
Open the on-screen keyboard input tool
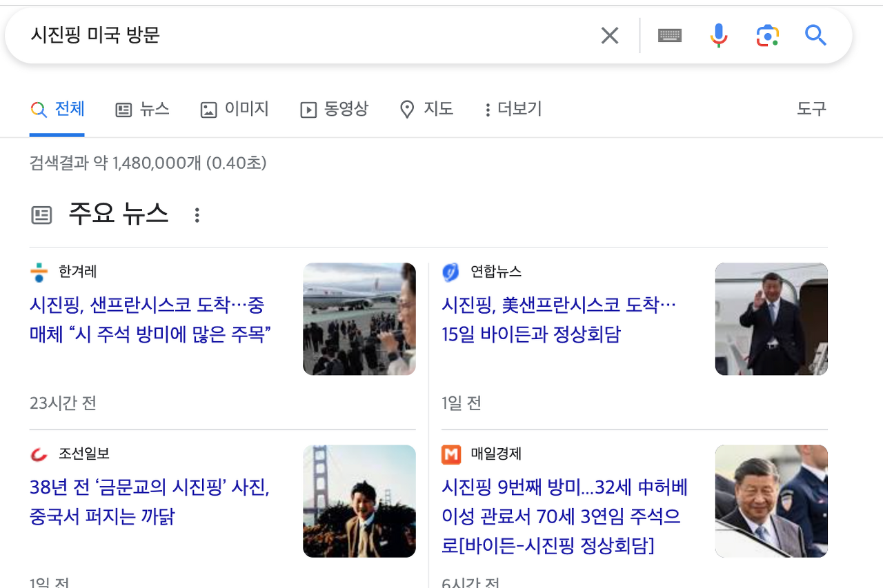tap(670, 35)
